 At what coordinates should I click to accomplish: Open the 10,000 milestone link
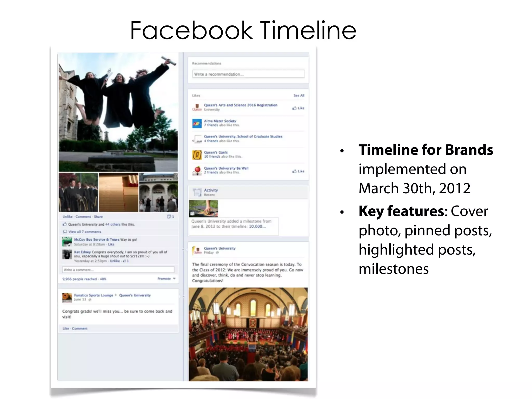click(x=257, y=227)
